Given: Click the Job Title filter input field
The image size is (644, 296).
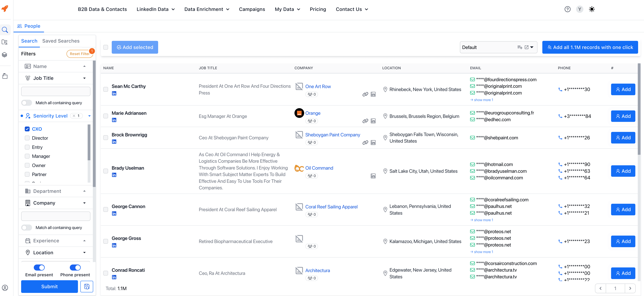Looking at the screenshot, I should [55, 91].
